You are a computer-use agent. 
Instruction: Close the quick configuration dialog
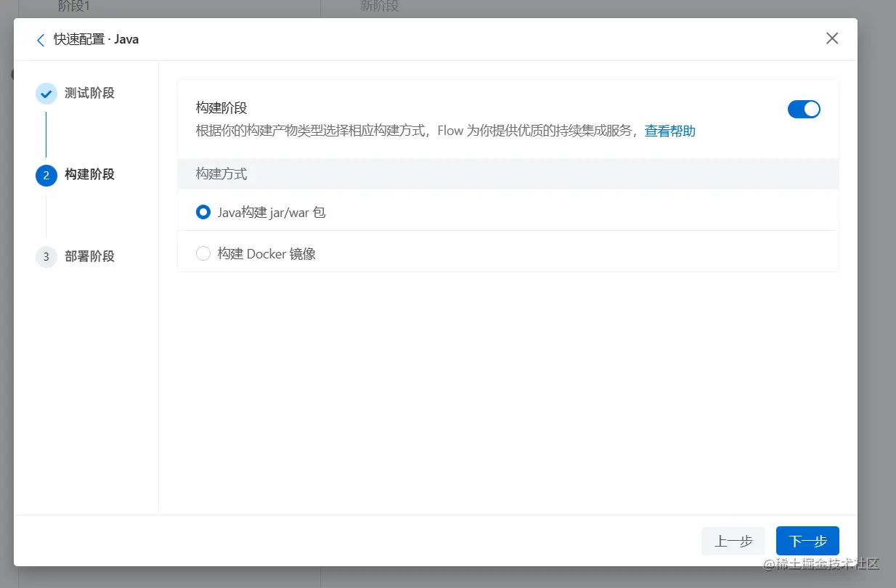click(x=832, y=38)
